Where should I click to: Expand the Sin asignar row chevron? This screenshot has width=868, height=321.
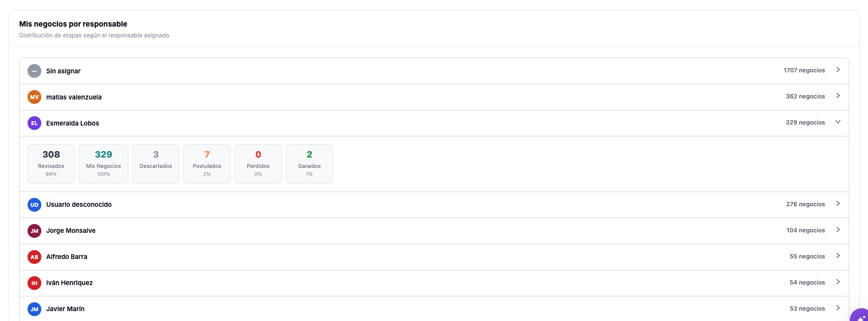click(838, 70)
